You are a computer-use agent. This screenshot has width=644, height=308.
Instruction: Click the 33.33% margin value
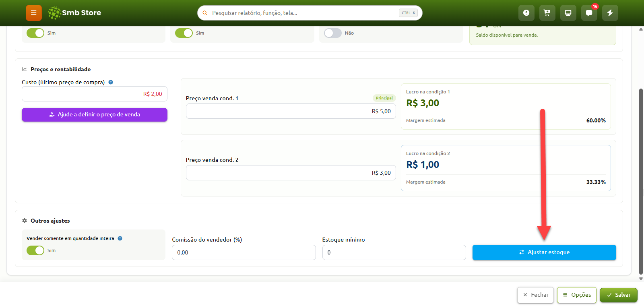(x=596, y=182)
